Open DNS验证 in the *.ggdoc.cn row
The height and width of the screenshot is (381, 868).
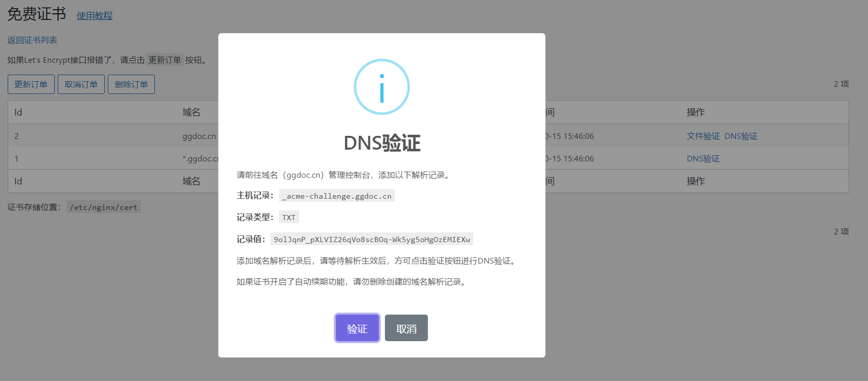[x=703, y=158]
